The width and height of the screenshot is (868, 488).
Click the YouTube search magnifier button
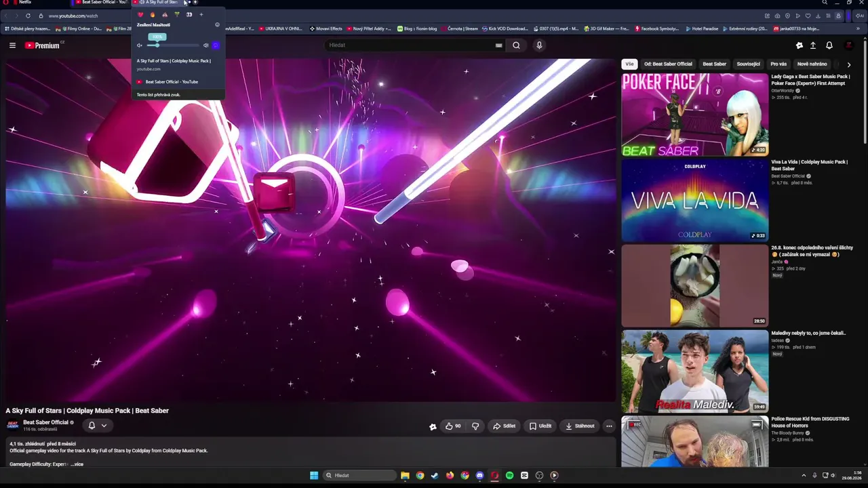tap(516, 45)
